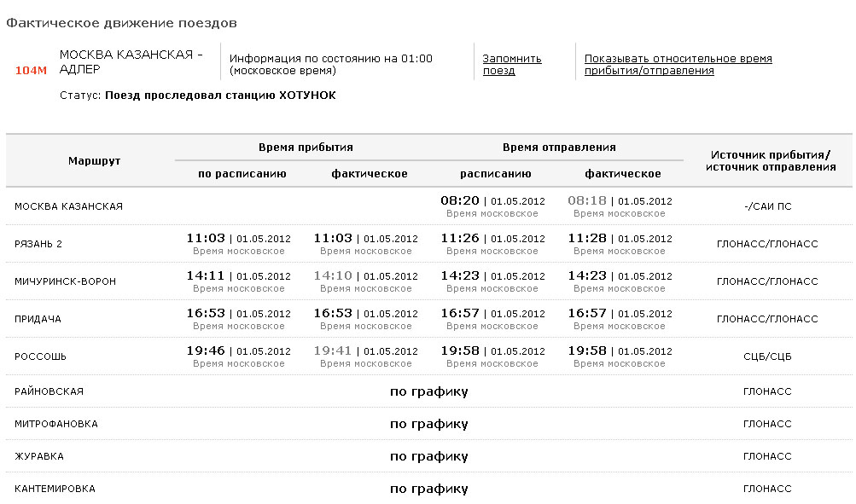
Task: Select the РЯЗАНЬ 2 station name
Action: click(38, 244)
